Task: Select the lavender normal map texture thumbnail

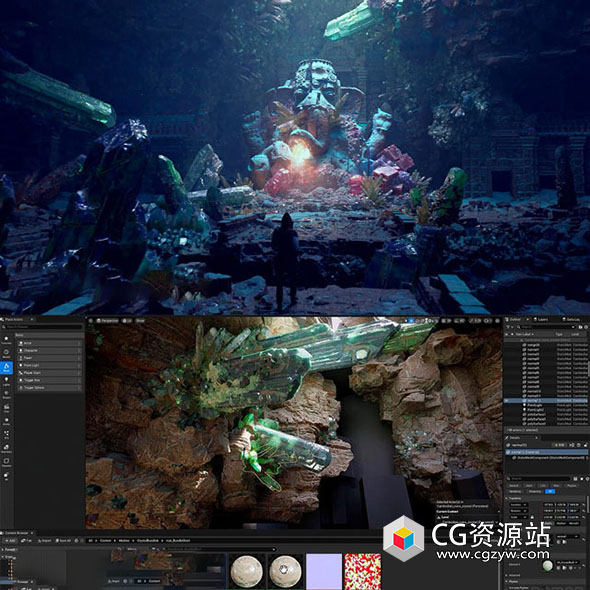Action: click(x=324, y=571)
